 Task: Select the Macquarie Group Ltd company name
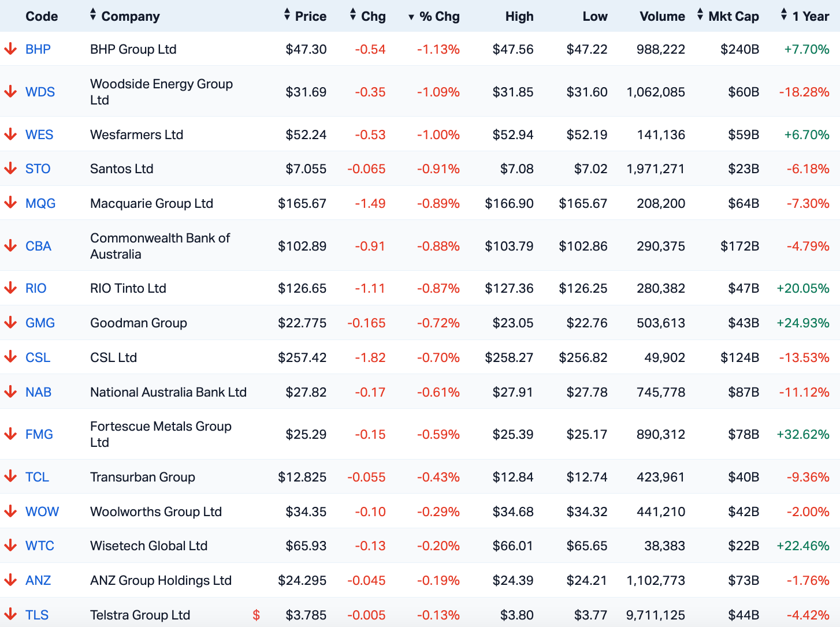coord(152,203)
